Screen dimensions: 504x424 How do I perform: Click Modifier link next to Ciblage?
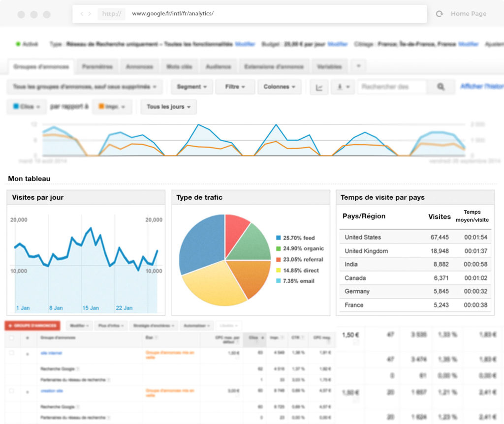pyautogui.click(x=469, y=44)
